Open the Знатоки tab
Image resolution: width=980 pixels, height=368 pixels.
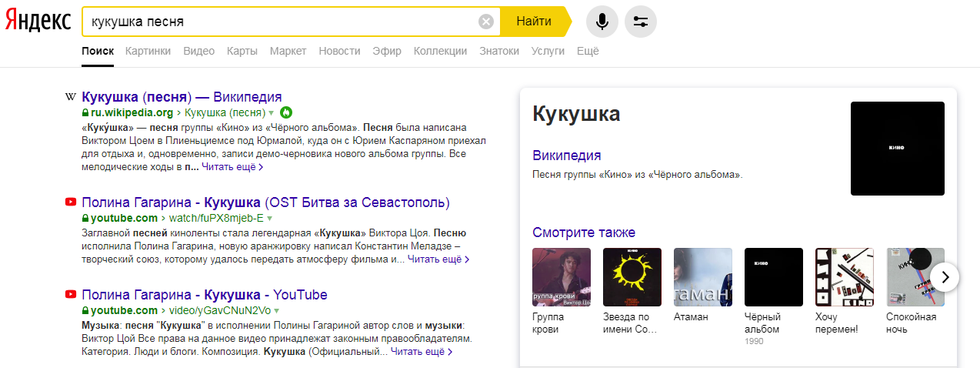click(x=499, y=51)
